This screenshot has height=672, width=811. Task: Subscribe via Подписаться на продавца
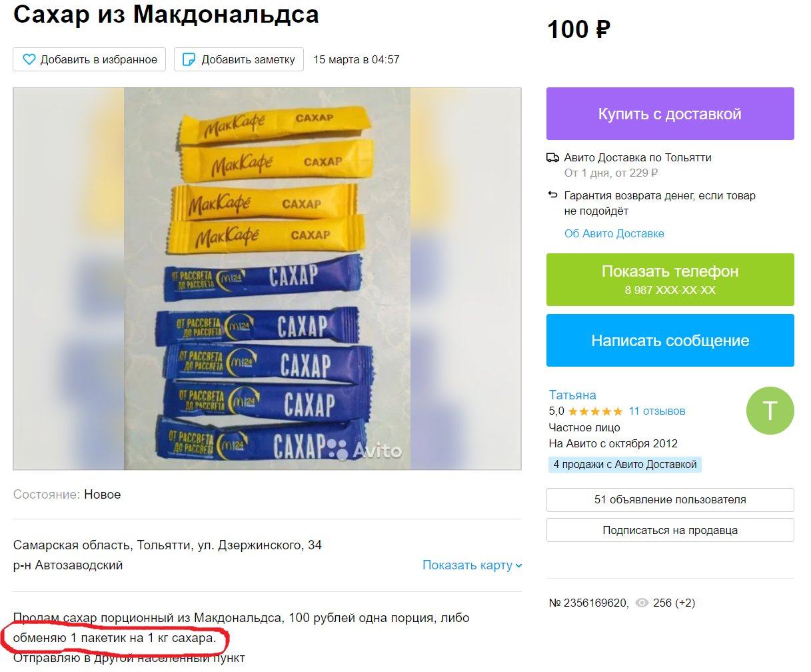(670, 530)
